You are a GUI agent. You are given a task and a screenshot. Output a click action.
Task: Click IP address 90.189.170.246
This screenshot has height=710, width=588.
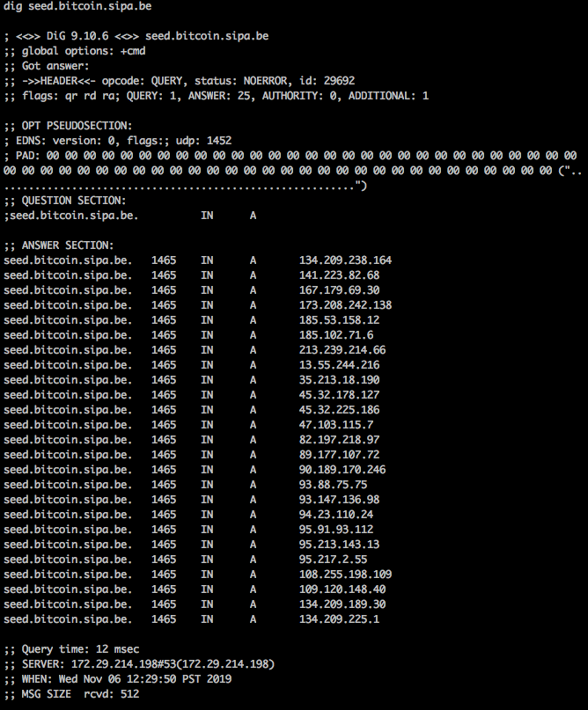(x=342, y=470)
